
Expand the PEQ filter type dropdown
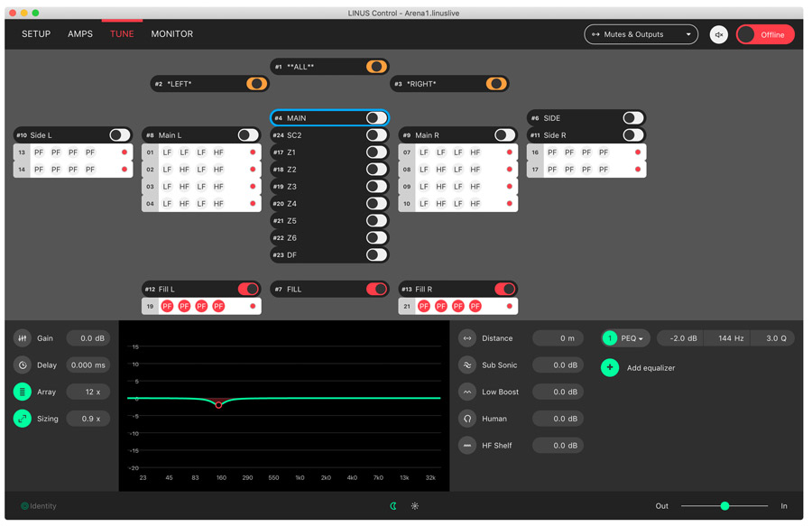pyautogui.click(x=632, y=338)
